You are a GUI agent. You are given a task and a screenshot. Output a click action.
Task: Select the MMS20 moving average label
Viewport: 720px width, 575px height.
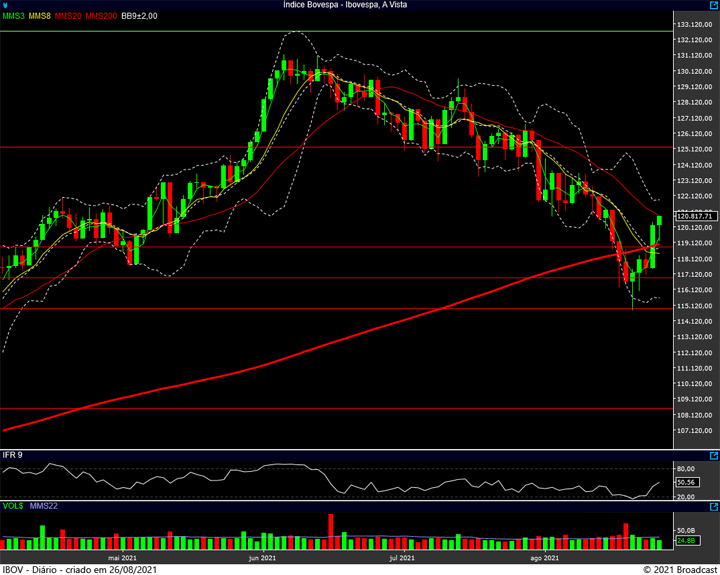[68, 16]
